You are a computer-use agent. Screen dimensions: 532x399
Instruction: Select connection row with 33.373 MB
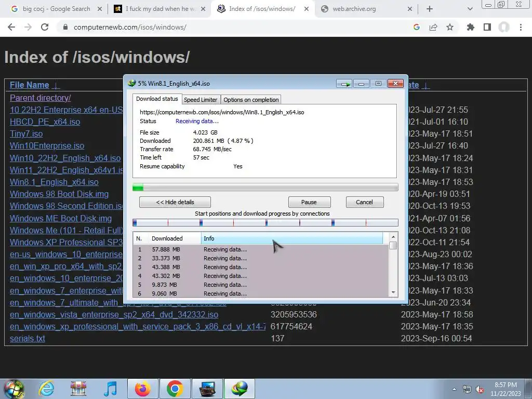(x=261, y=258)
